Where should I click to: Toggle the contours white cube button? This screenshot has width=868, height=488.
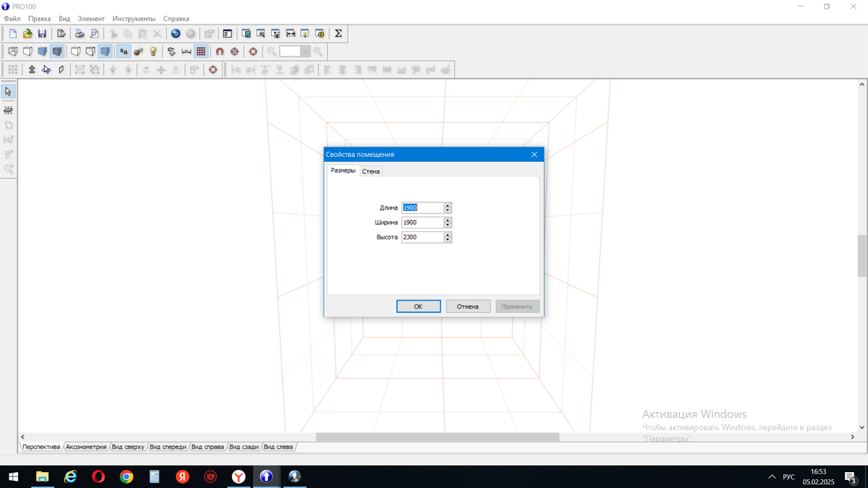click(75, 51)
